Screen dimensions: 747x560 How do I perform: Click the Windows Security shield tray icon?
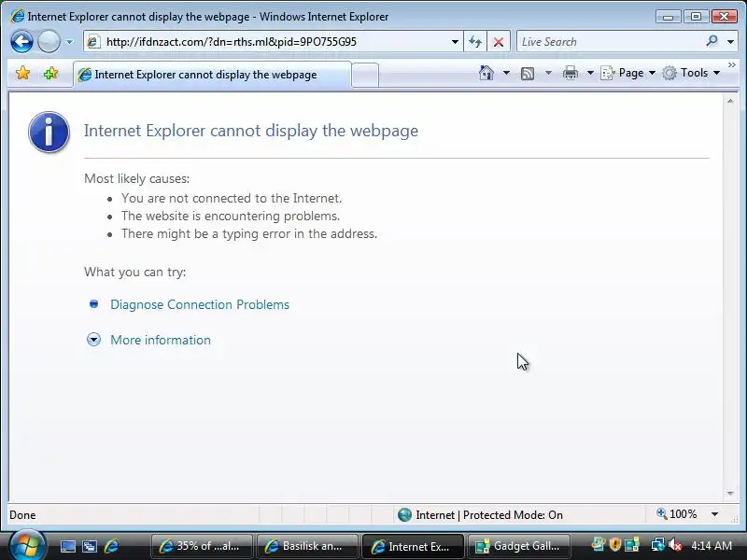point(615,544)
